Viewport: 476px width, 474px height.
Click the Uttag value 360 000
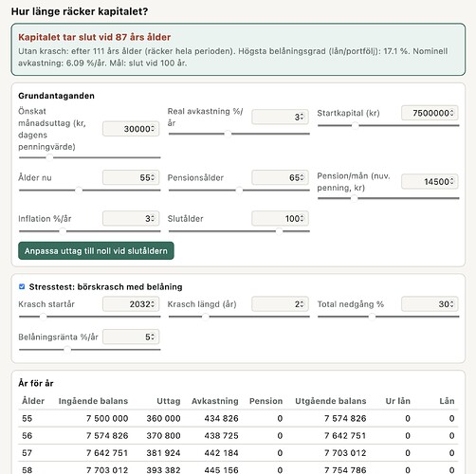tap(163, 418)
